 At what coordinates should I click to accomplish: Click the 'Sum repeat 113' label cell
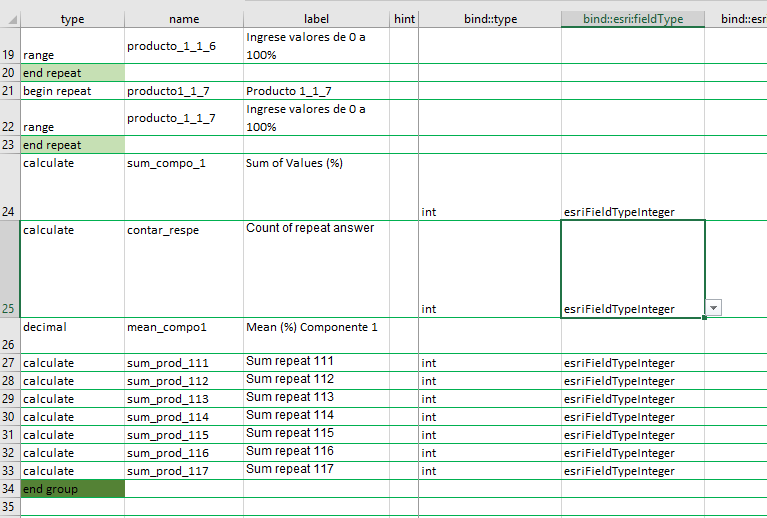pos(316,399)
